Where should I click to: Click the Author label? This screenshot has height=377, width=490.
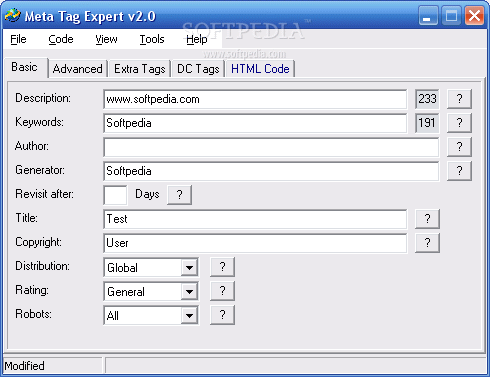click(32, 146)
